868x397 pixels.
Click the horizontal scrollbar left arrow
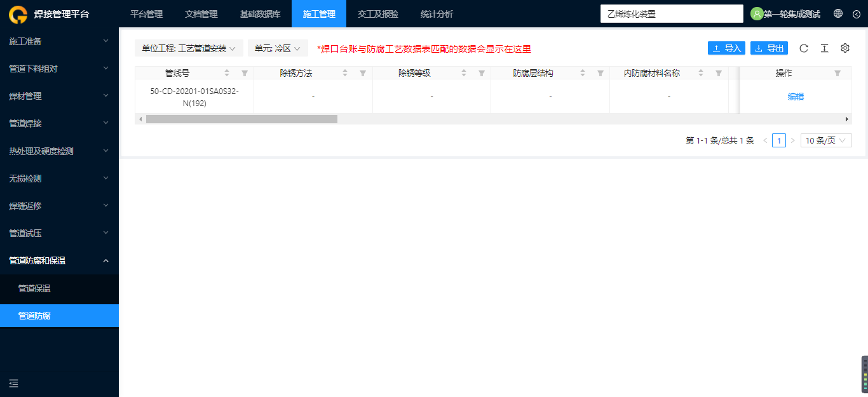[x=139, y=119]
